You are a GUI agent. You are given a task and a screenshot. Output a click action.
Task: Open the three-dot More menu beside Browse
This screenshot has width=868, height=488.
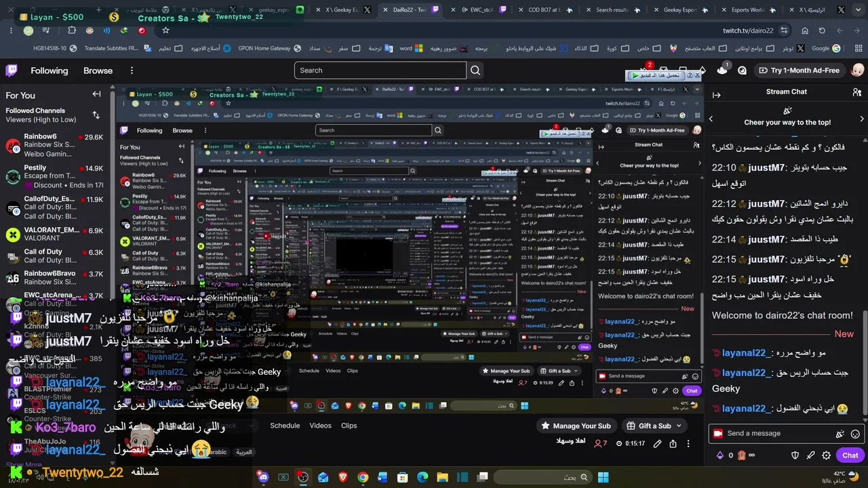click(132, 70)
